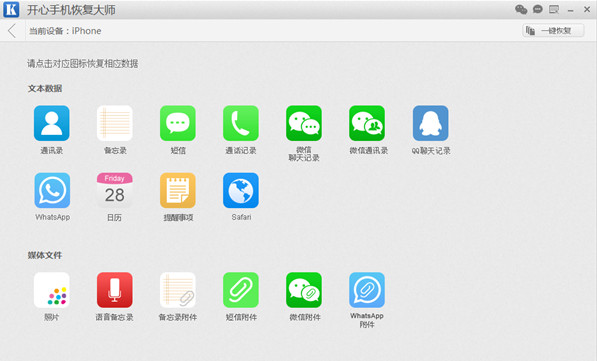Click the 一键恢复 one-click restore button
This screenshot has height=361, width=597.
pos(553,31)
